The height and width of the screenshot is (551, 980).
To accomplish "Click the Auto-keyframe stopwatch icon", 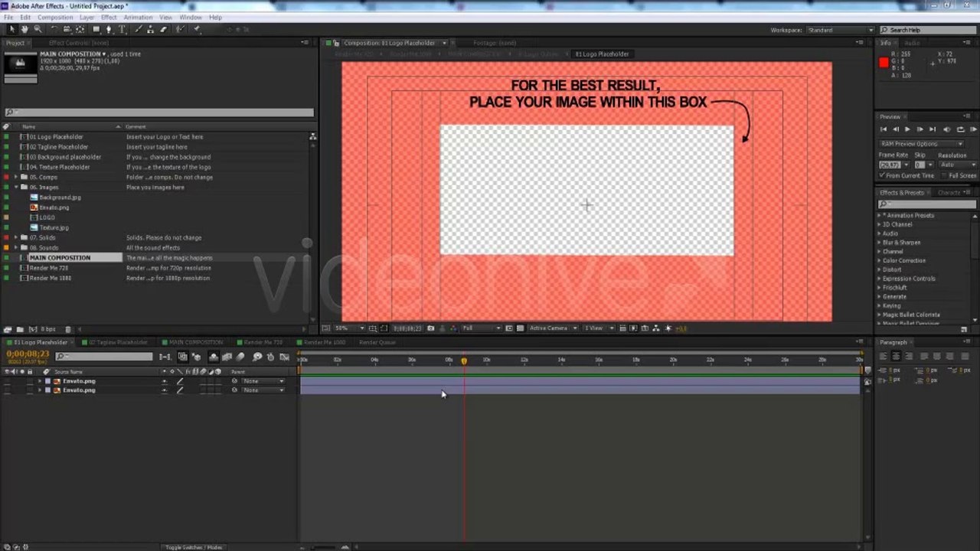I will [270, 357].
